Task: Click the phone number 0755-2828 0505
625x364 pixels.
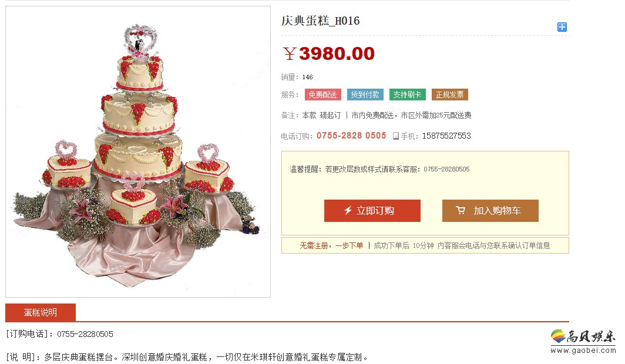Action: coord(351,136)
